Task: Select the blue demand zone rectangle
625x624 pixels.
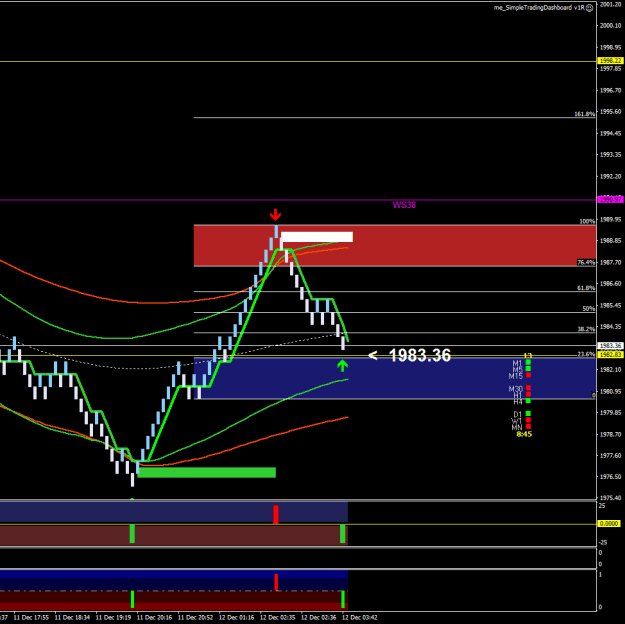Action: pos(395,378)
